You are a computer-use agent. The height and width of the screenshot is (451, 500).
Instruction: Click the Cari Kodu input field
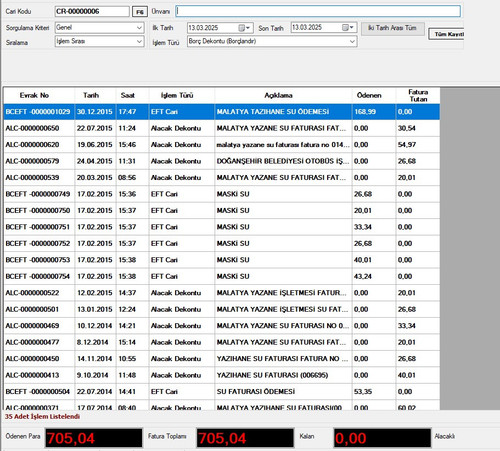point(92,11)
